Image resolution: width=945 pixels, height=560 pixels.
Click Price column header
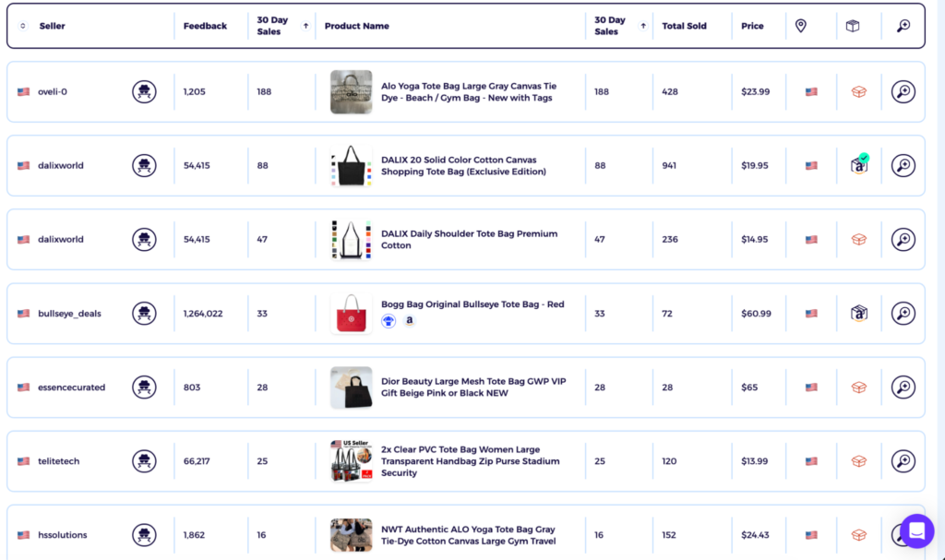point(752,26)
